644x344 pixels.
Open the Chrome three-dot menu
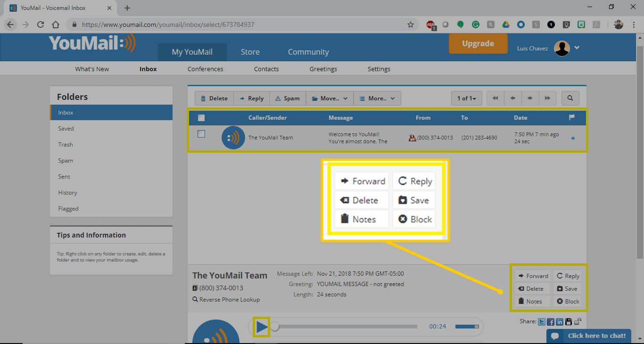coord(635,25)
